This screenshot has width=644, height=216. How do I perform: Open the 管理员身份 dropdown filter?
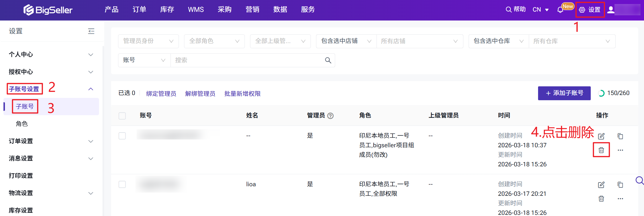coord(148,41)
